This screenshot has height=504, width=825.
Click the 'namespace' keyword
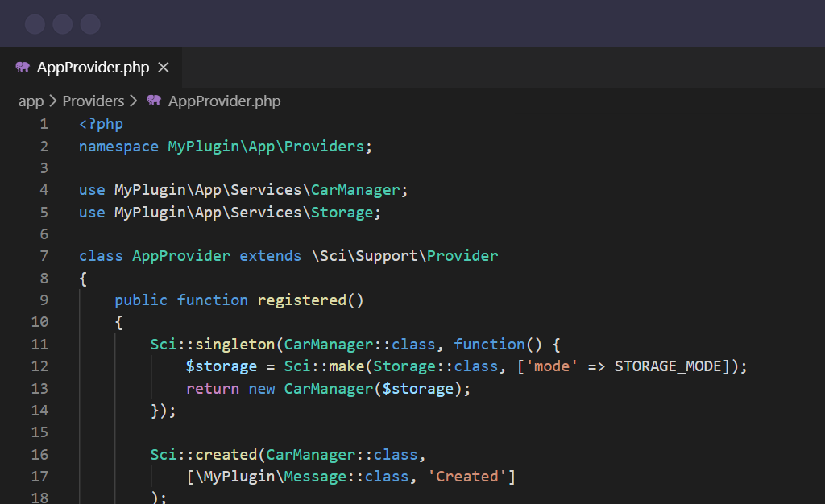click(118, 147)
